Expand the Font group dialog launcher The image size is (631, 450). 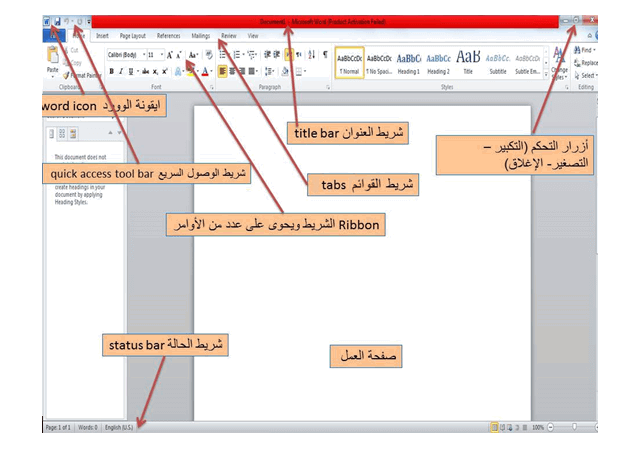(x=212, y=87)
